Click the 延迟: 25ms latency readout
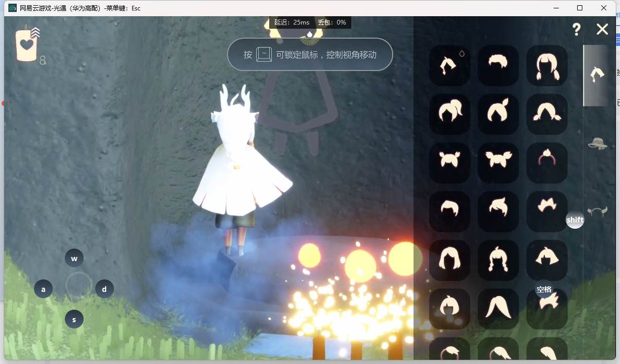Viewport: 620px width, 364px height. 292,22
